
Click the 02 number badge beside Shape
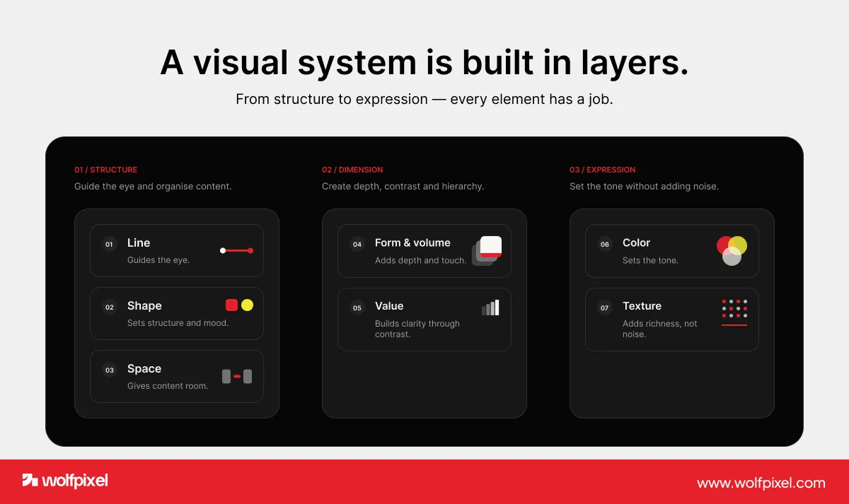click(x=109, y=307)
